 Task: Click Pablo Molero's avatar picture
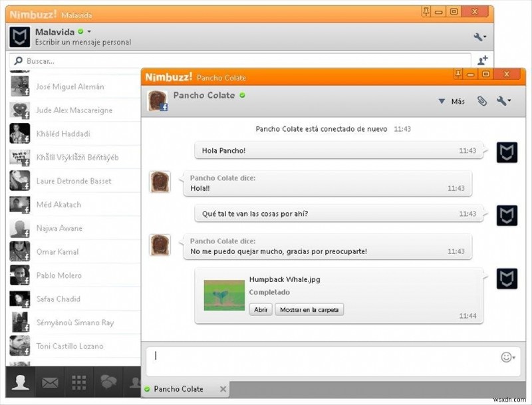click(x=20, y=275)
